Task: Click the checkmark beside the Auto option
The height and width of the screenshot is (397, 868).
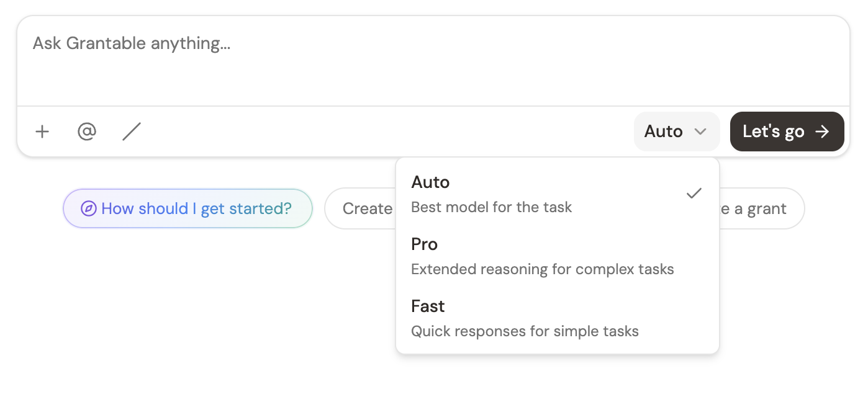Action: pos(694,194)
